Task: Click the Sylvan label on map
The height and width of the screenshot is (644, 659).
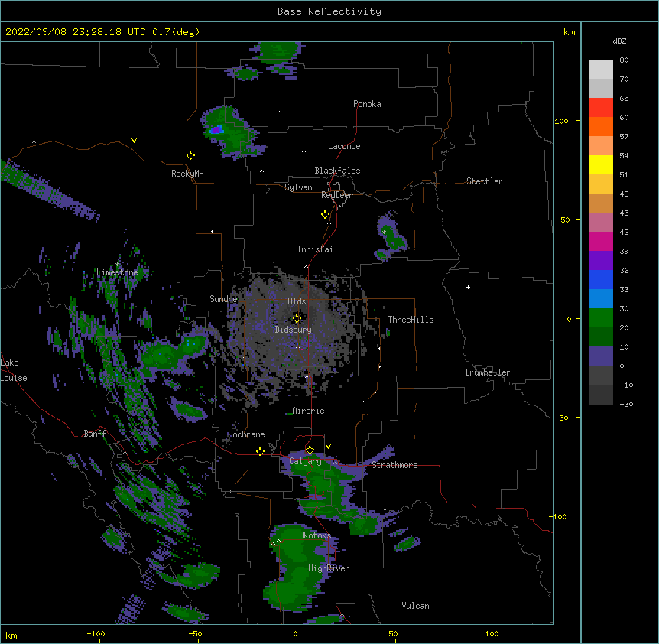Action: (x=298, y=187)
